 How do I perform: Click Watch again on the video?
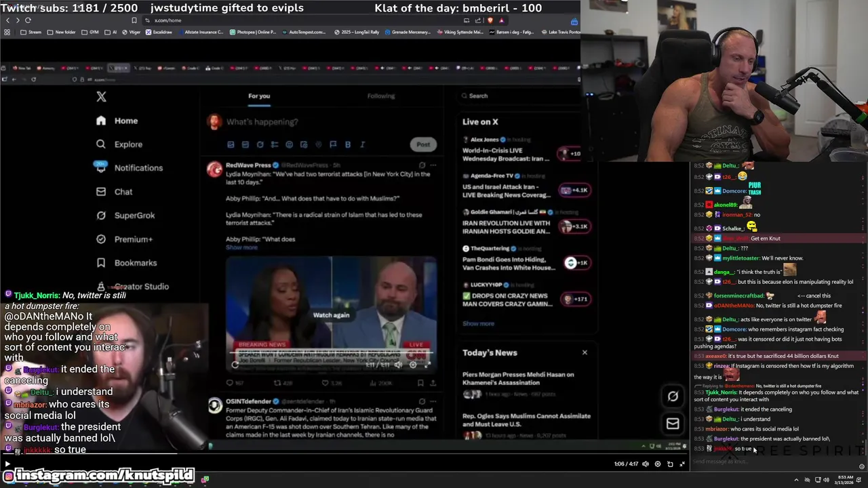click(x=331, y=315)
